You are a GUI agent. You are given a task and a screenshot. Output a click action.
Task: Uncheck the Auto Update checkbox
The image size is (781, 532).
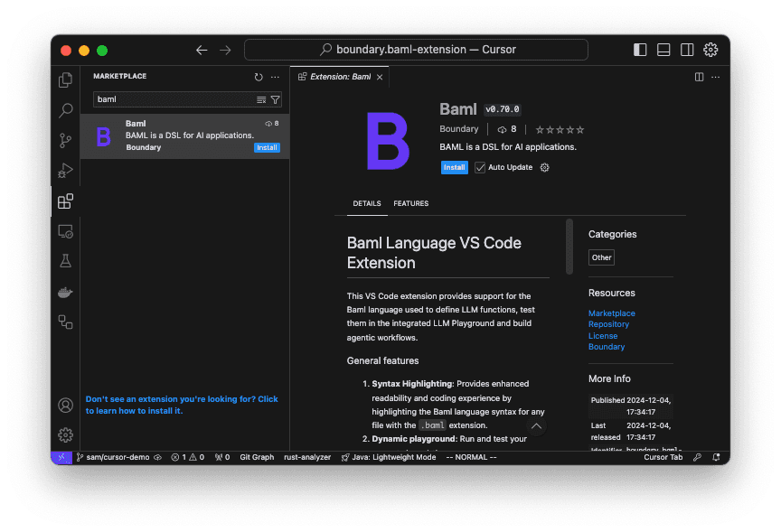click(x=480, y=167)
